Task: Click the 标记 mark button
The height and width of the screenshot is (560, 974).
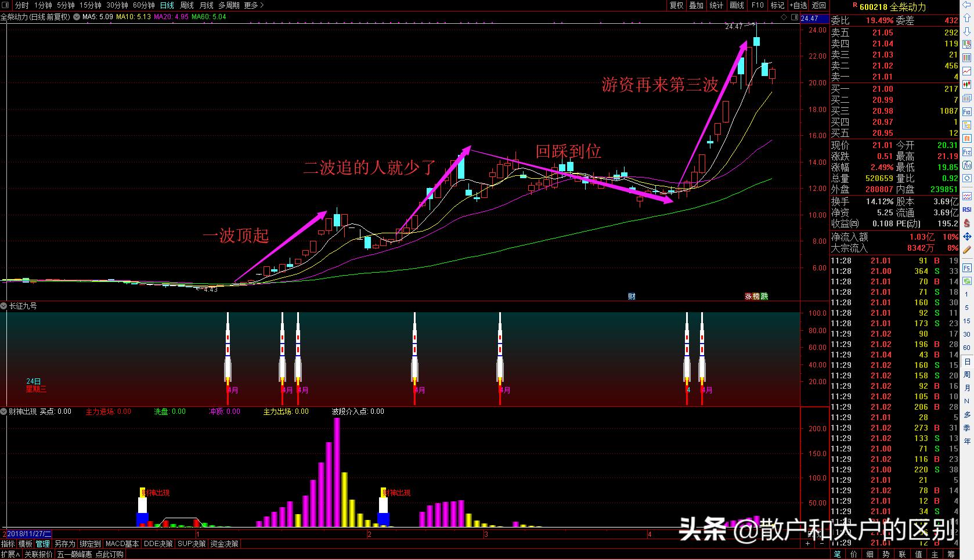Action: [x=777, y=5]
